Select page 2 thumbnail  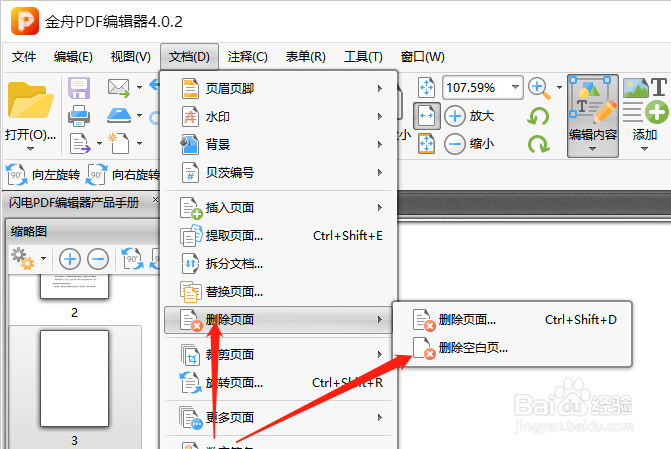click(x=74, y=286)
